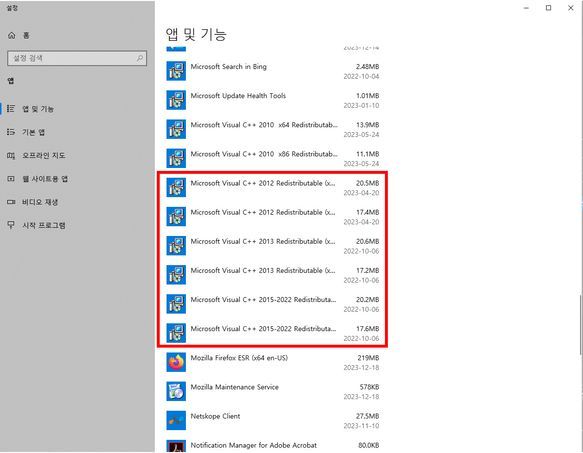Click the Mozilla Firefox ESR icon
Image resolution: width=583 pixels, height=453 pixels.
click(x=176, y=362)
